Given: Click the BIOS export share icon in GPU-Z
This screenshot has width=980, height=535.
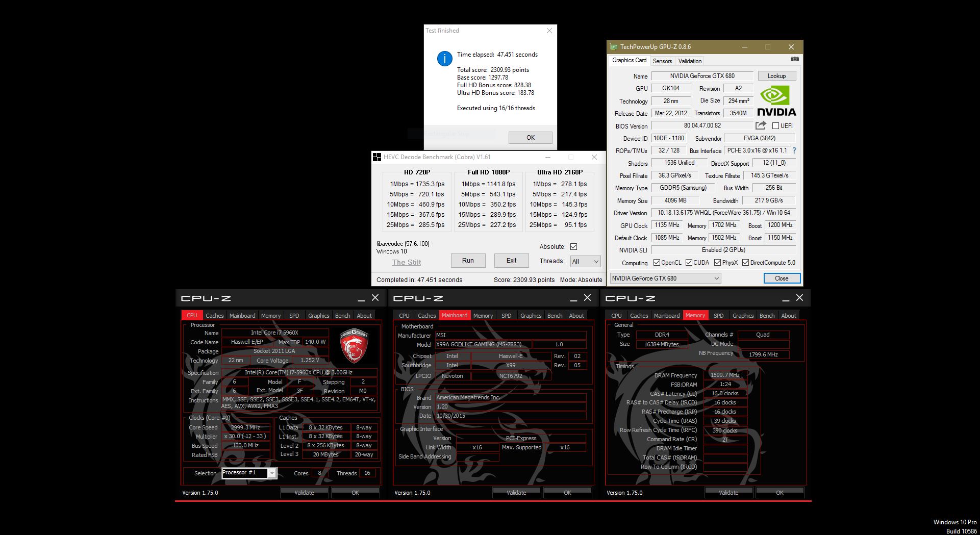Looking at the screenshot, I should click(x=761, y=125).
